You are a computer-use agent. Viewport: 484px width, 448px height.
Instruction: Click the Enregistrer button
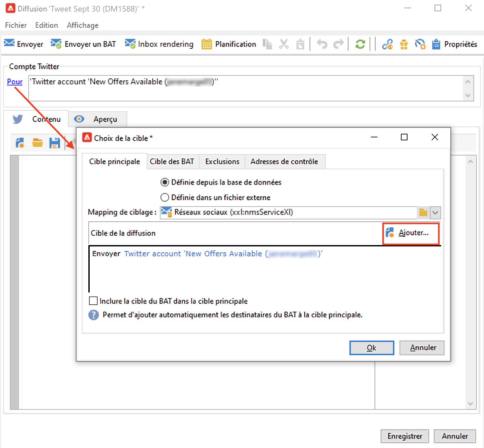405,436
